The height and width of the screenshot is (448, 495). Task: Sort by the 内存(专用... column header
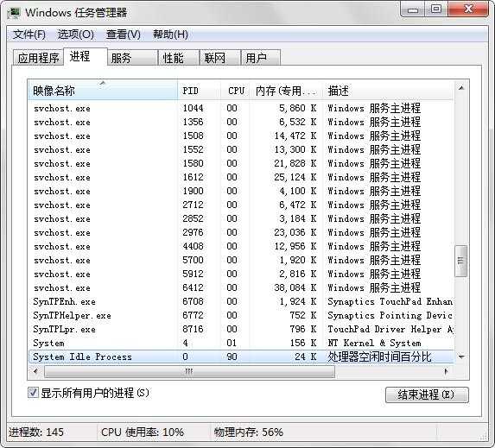286,91
